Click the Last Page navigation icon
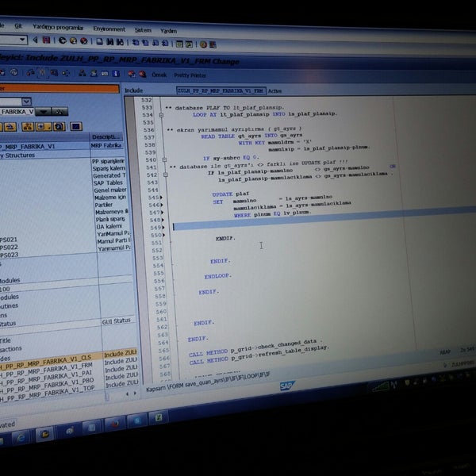The width and height of the screenshot is (476, 476). 165,44
